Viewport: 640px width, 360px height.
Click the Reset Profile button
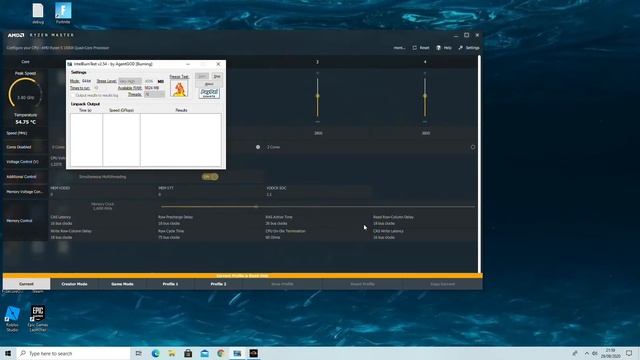[x=362, y=284]
